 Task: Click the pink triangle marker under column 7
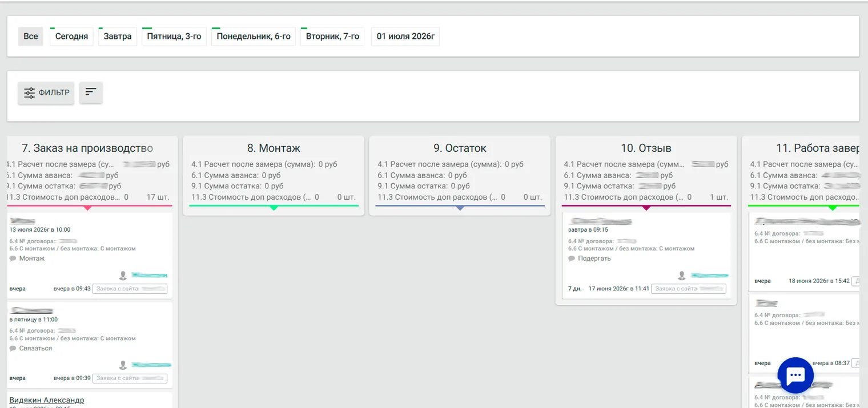coord(87,208)
